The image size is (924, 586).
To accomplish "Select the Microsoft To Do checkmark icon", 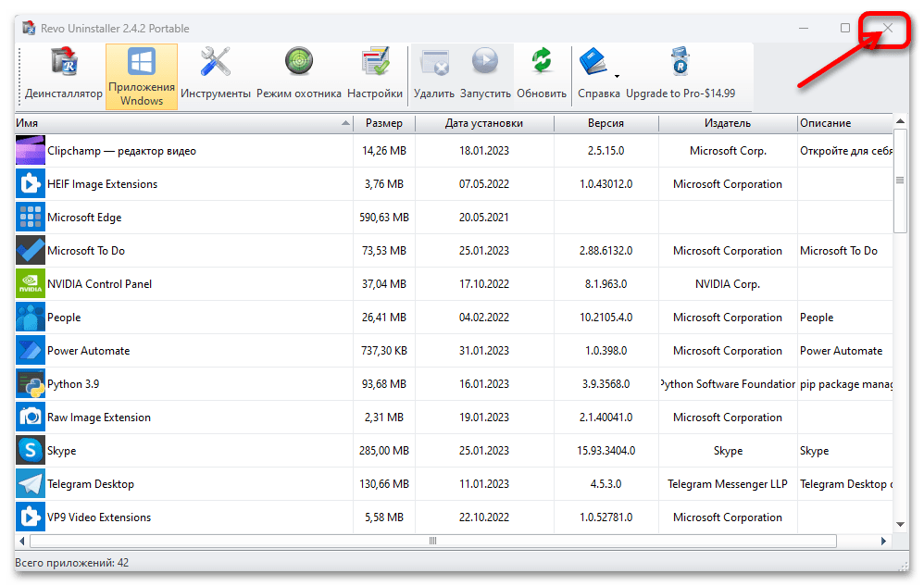I will 30,251.
